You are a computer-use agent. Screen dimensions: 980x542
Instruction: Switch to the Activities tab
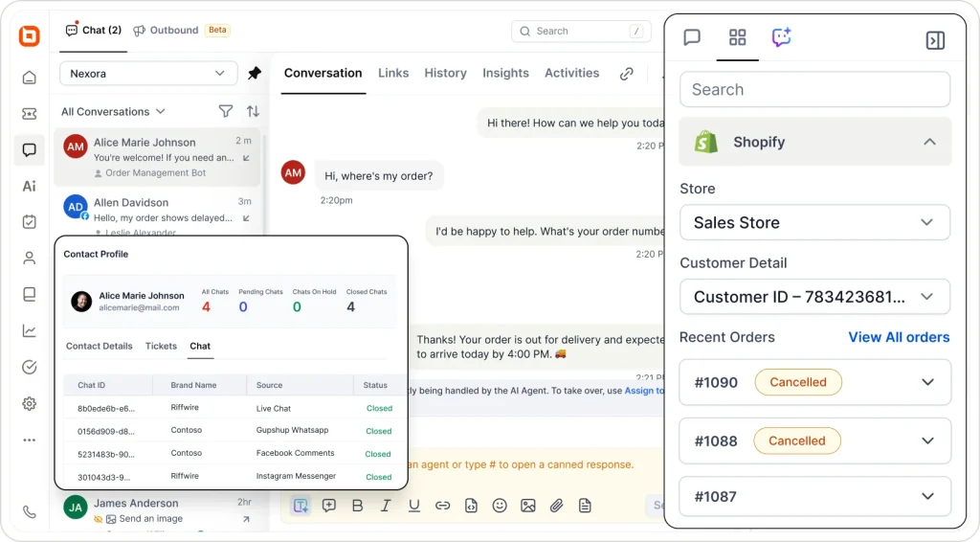pyautogui.click(x=572, y=73)
